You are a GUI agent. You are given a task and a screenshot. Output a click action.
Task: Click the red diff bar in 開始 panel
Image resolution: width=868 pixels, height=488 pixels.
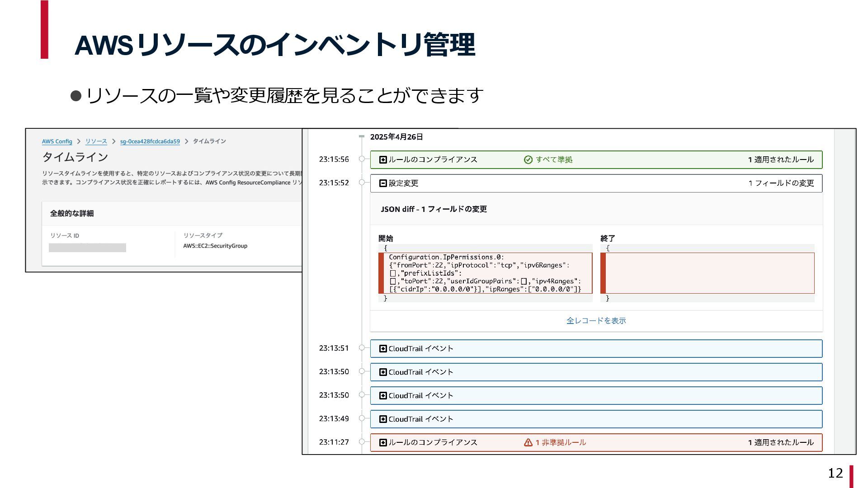381,273
